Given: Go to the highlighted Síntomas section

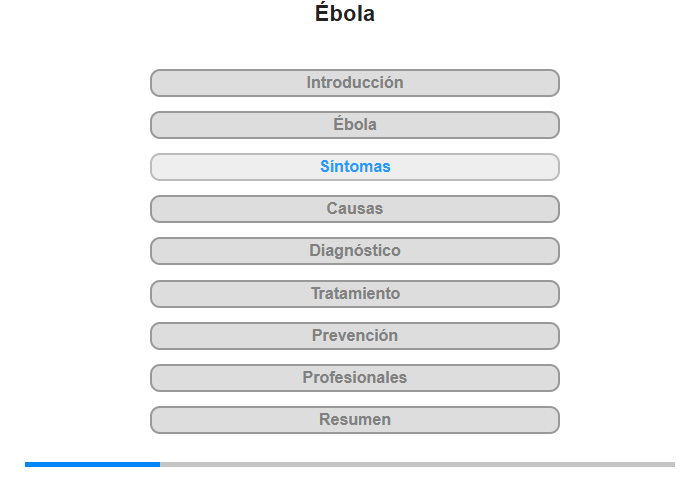Looking at the screenshot, I should 354,167.
